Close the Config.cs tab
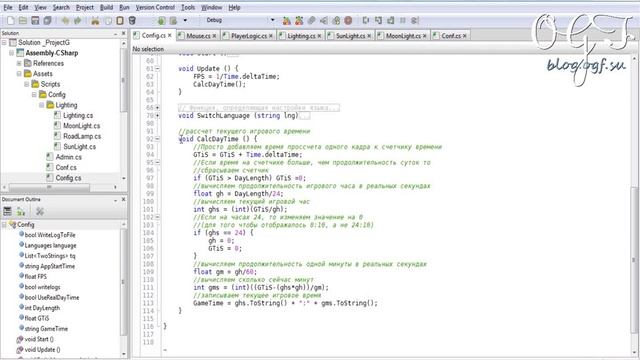Screen dimensions: 640x360 point(170,36)
